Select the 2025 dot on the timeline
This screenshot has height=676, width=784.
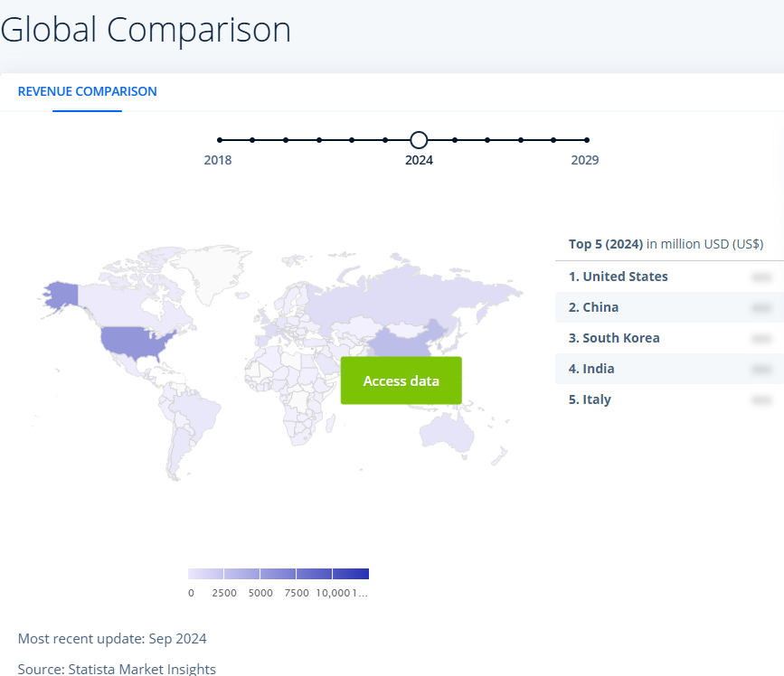click(x=455, y=140)
